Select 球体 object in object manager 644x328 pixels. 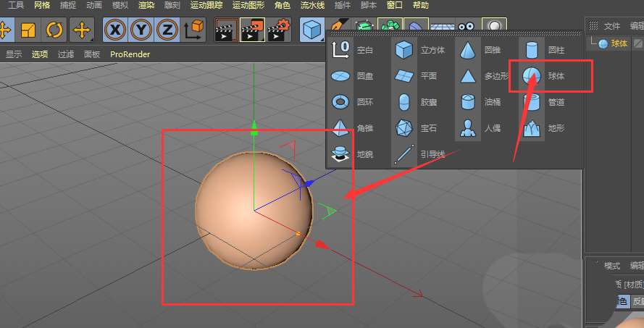click(x=619, y=43)
